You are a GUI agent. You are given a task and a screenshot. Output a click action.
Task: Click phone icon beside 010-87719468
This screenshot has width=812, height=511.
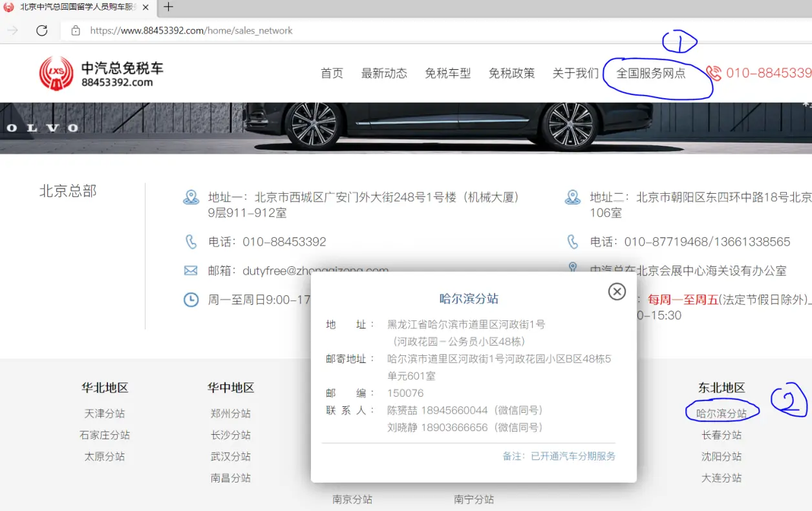click(x=573, y=242)
